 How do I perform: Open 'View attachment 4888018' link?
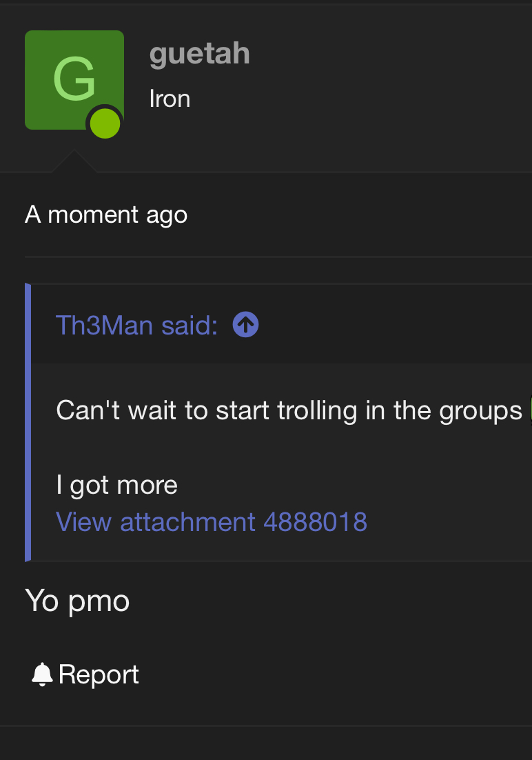tap(211, 521)
